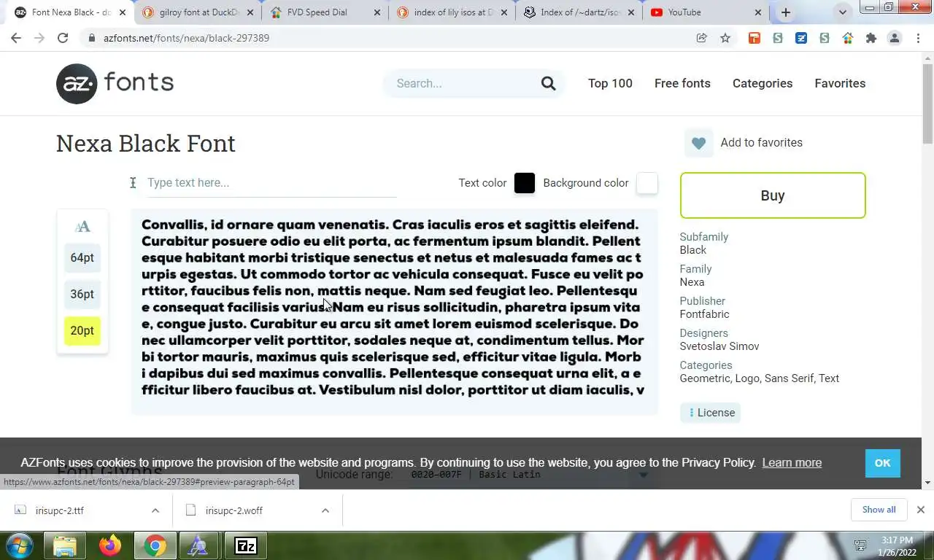The image size is (934, 560).
Task: Click the text cursor icon beside preview input
Action: click(x=133, y=182)
